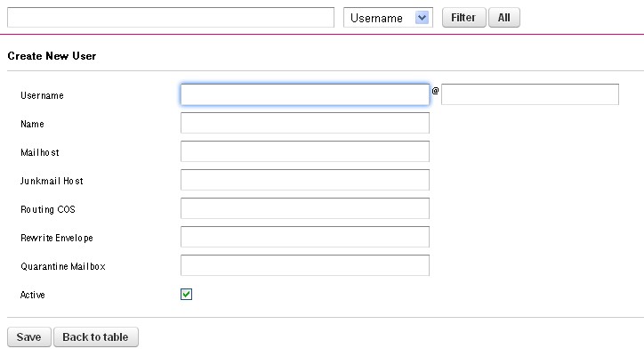Click the Create New User heading
This screenshot has height=357, width=644.
coord(52,56)
